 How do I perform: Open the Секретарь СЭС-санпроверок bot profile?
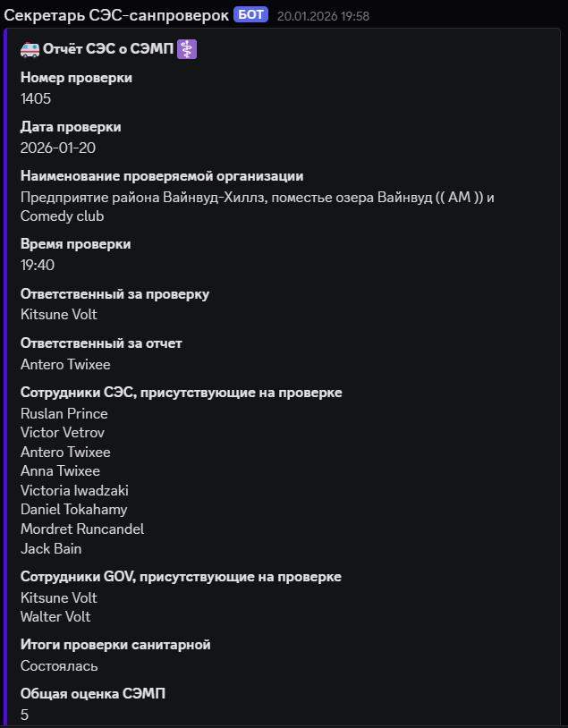[116, 15]
